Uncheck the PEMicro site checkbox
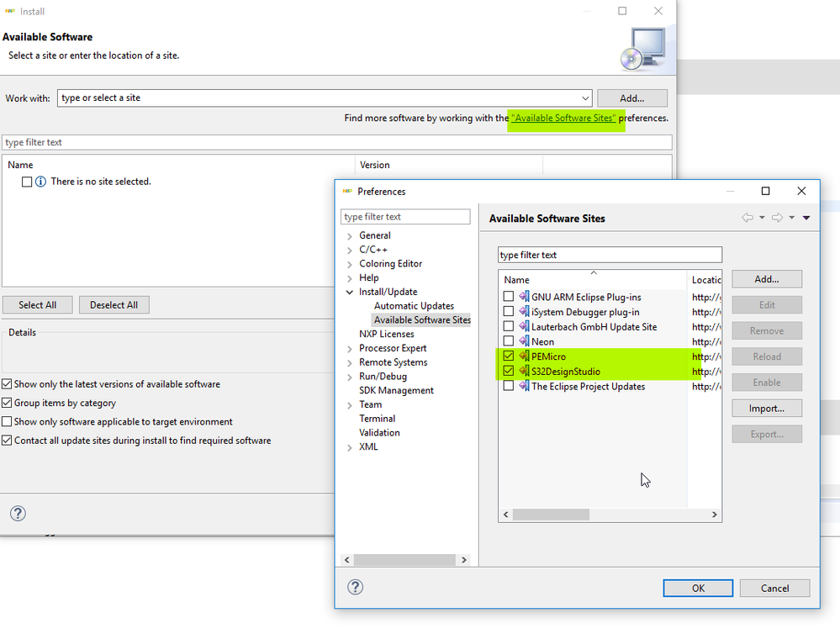 [x=509, y=356]
